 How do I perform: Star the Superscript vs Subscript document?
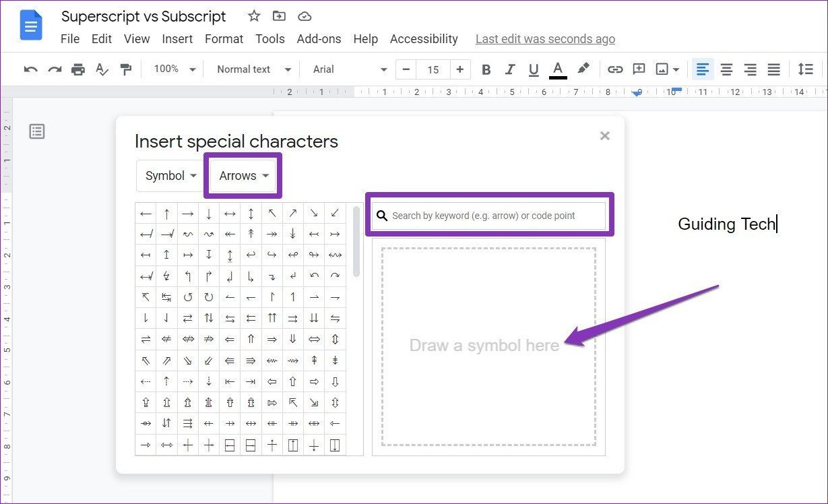[x=254, y=16]
